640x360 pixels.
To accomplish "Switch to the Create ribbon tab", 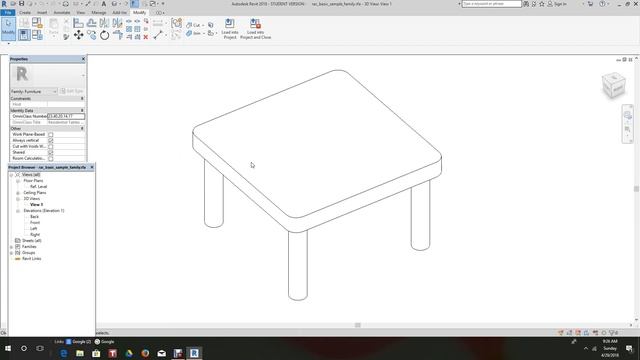I will (25, 13).
